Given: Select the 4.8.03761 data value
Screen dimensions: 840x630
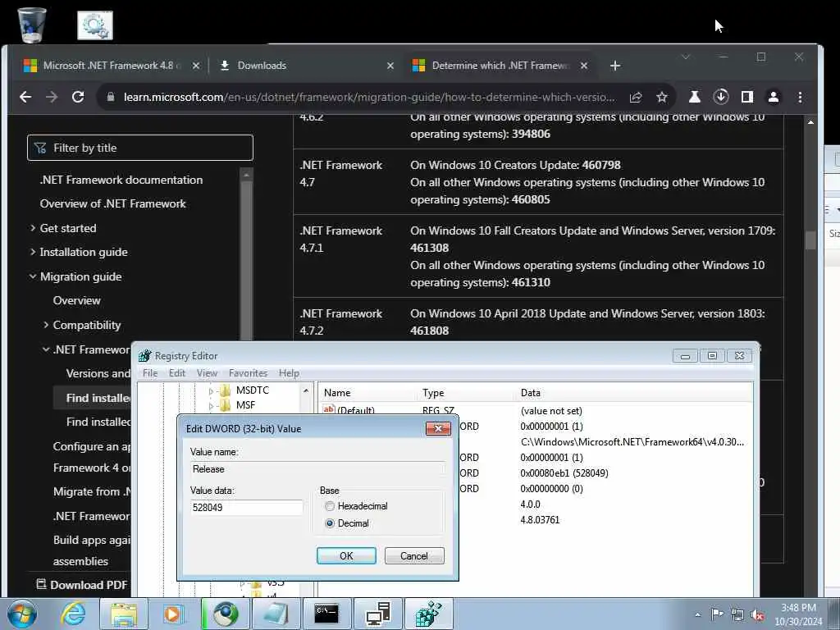Looking at the screenshot, I should (540, 519).
